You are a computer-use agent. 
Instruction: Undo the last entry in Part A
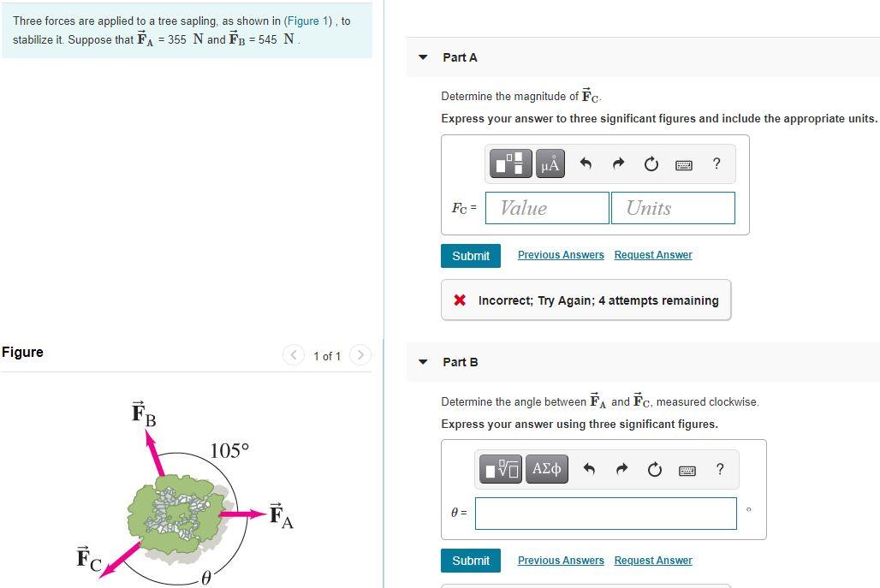point(586,163)
